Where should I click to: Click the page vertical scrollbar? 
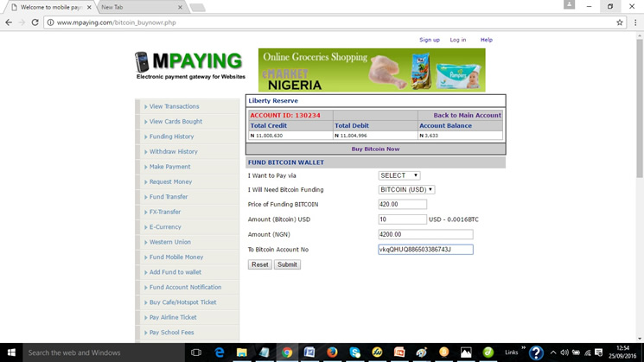tap(640, 109)
